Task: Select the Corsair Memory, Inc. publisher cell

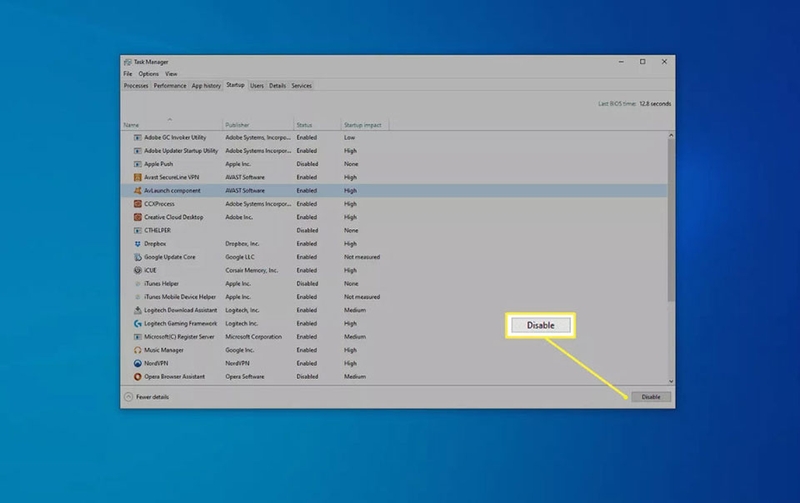Action: pyautogui.click(x=252, y=270)
